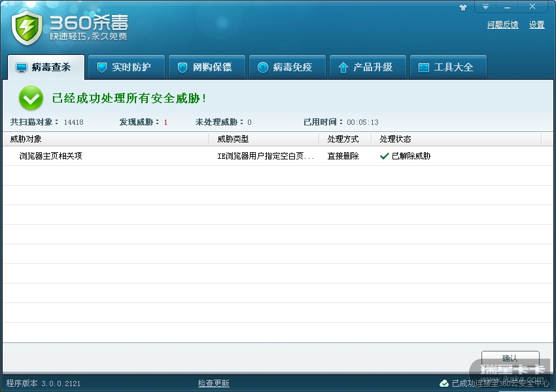Click the 360 shield logo icon
The image size is (556, 392).
coord(27,28)
